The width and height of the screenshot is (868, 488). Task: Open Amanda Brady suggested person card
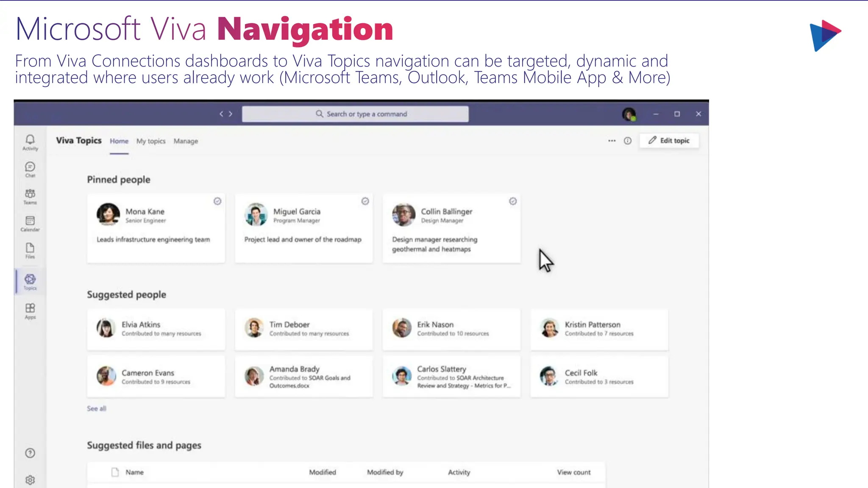click(x=304, y=377)
